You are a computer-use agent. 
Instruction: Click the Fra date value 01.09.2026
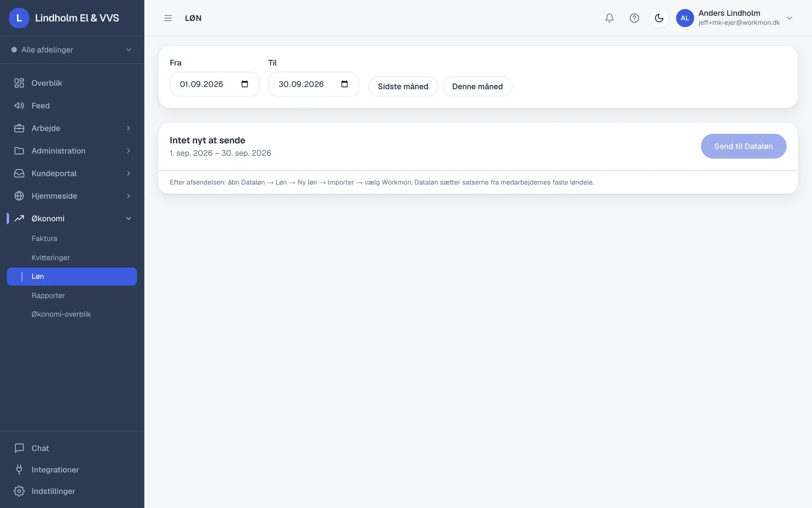coord(201,84)
